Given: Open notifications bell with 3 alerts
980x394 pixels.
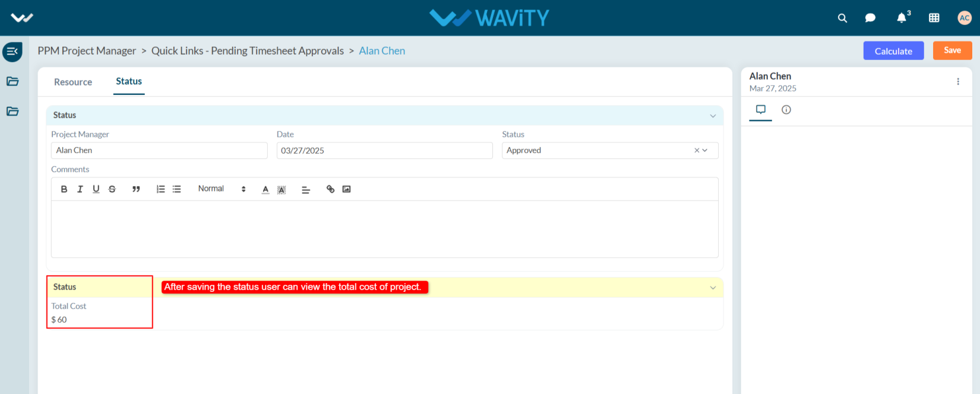Looking at the screenshot, I should pos(903,17).
